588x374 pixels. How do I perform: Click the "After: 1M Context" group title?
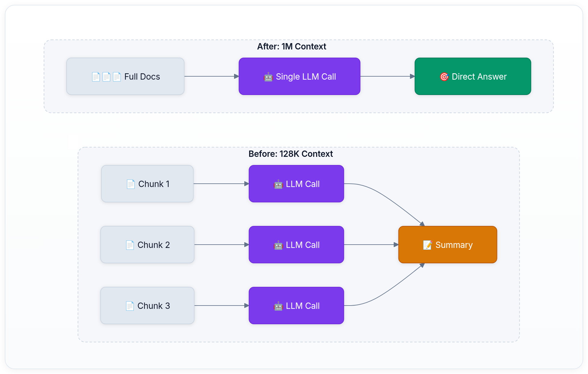click(291, 46)
